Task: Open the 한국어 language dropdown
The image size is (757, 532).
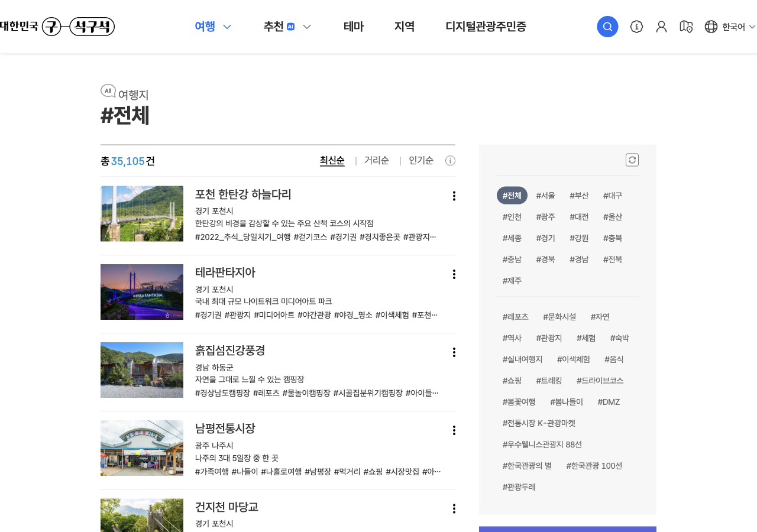Action: (739, 27)
